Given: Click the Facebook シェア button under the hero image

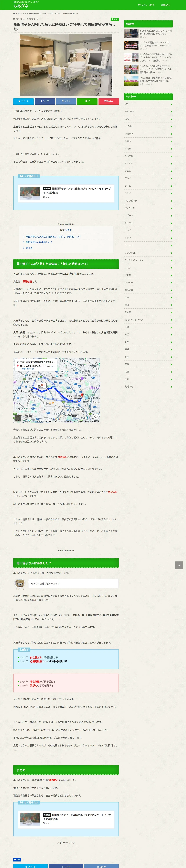Looking at the screenshot, I should (x=45, y=101).
